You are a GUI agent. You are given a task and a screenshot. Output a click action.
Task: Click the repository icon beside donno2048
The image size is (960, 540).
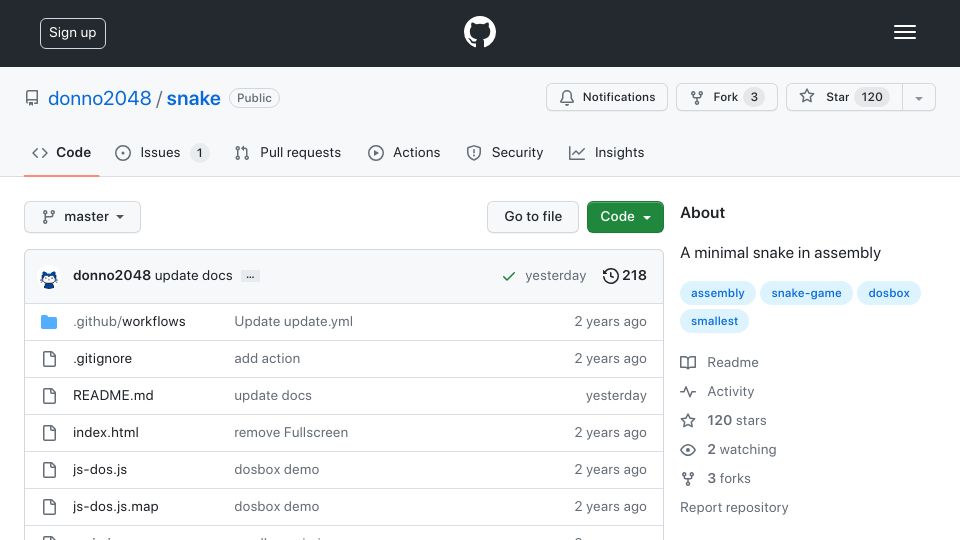click(32, 98)
